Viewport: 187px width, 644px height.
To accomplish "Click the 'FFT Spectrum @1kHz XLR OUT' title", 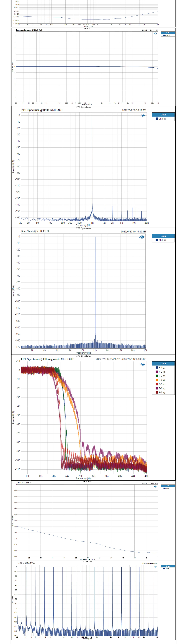I will click(x=42, y=110).
